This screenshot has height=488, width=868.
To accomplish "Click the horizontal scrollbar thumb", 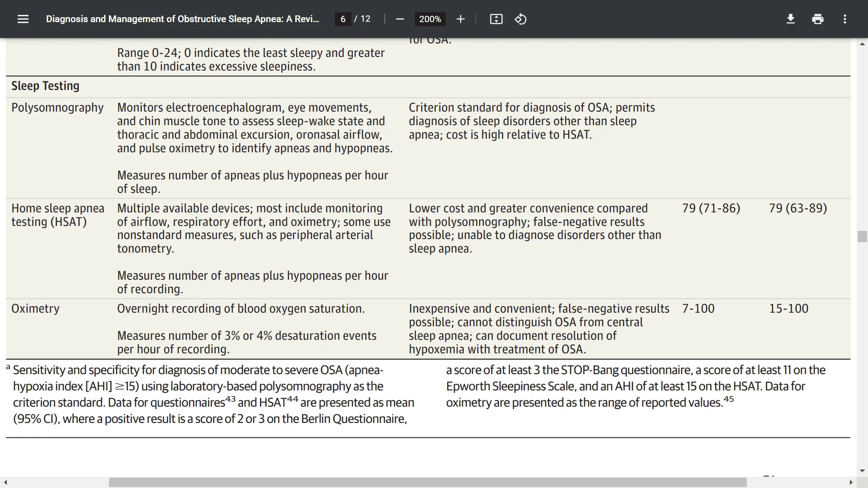I will coord(428,483).
